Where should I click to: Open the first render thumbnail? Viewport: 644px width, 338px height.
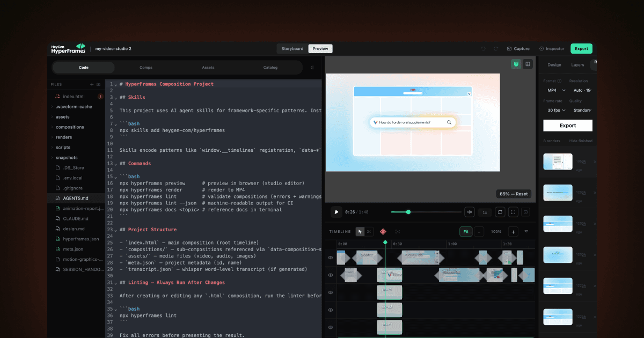(558, 161)
